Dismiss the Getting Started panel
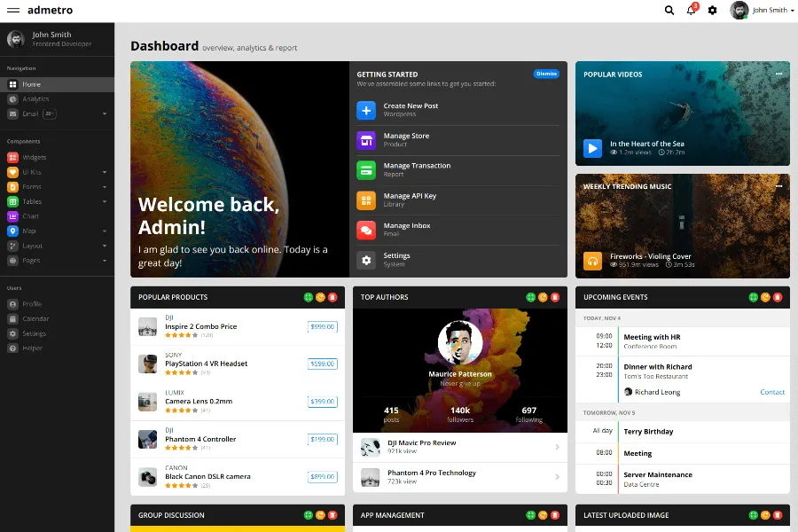798x532 pixels. (546, 74)
